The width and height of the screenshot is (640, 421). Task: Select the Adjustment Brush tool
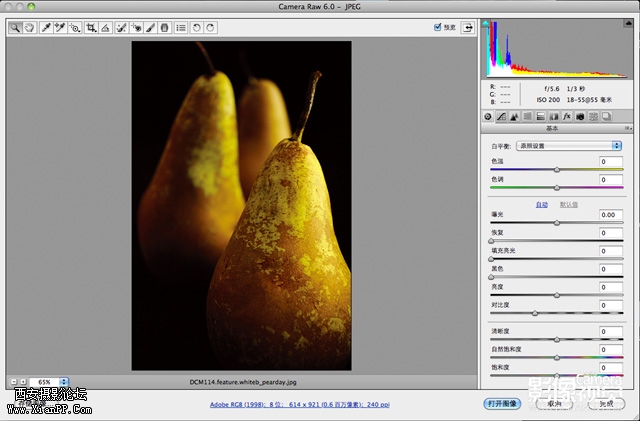pyautogui.click(x=150, y=28)
